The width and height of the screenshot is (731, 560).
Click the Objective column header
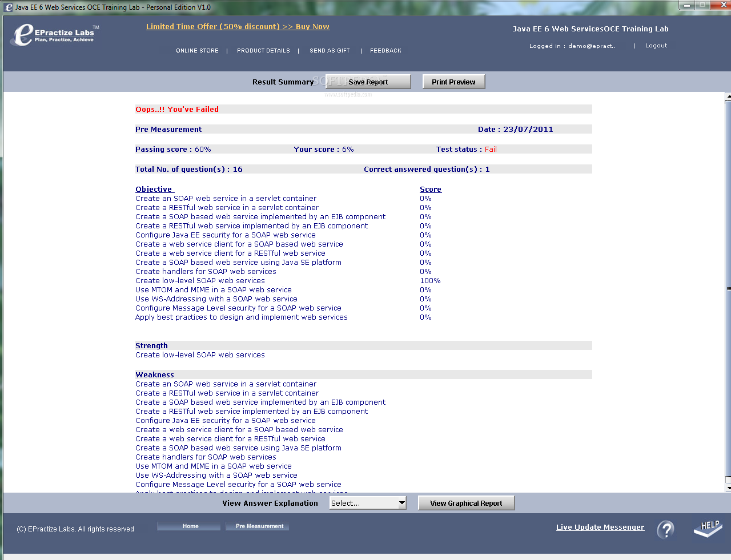[x=154, y=190]
